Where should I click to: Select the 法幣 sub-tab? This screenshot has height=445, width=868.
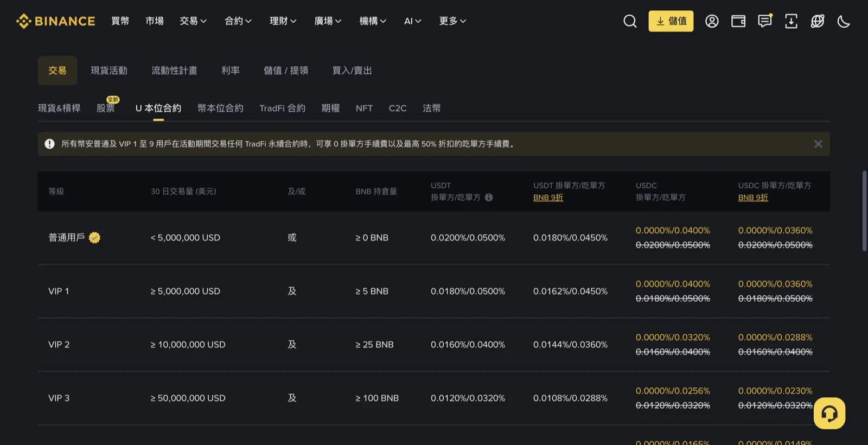click(432, 108)
